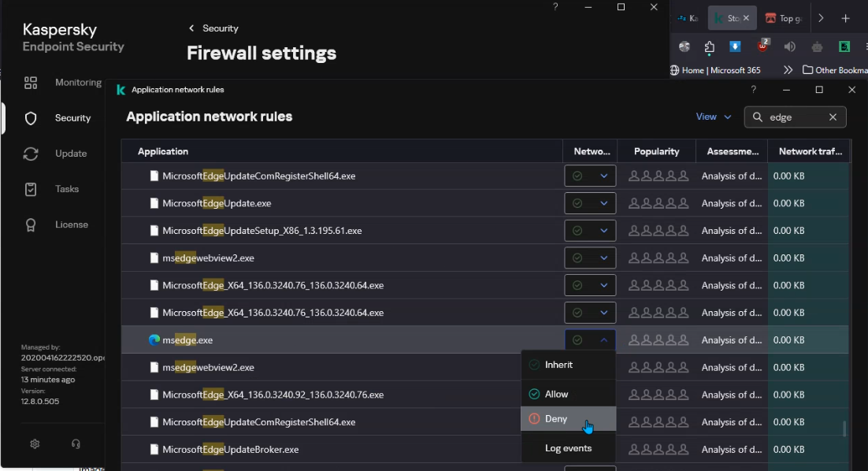Image resolution: width=868 pixels, height=471 pixels.
Task: Click help question mark in Application network rules window
Action: point(754,90)
